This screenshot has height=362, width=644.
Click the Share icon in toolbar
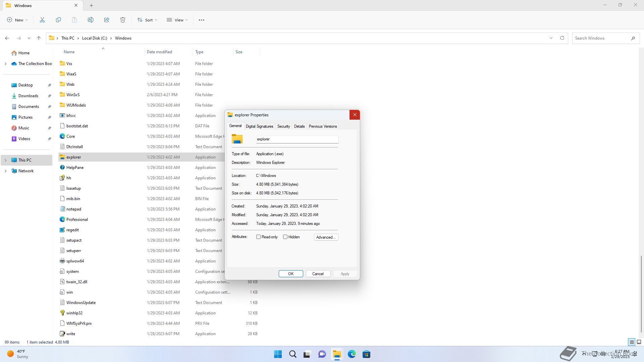[x=107, y=20]
